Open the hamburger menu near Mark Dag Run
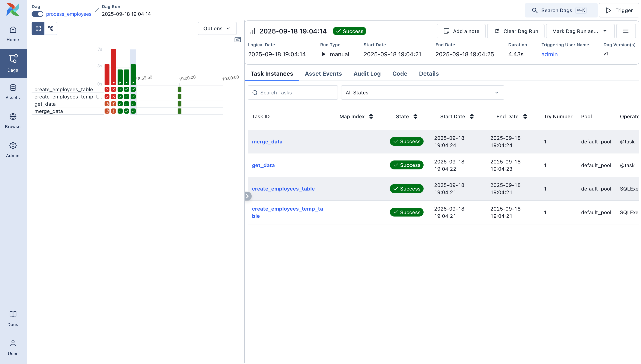Viewport: 641px width, 364px height. coord(626,31)
